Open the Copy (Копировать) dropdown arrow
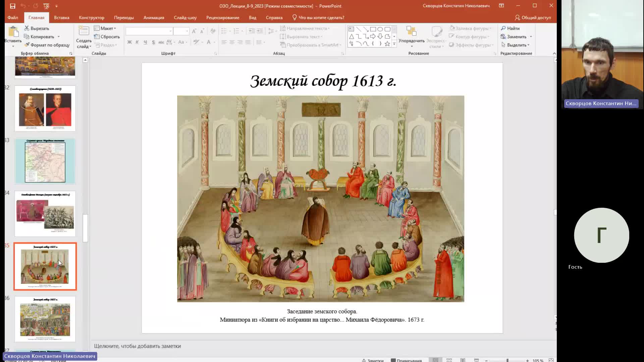 coord(59,37)
